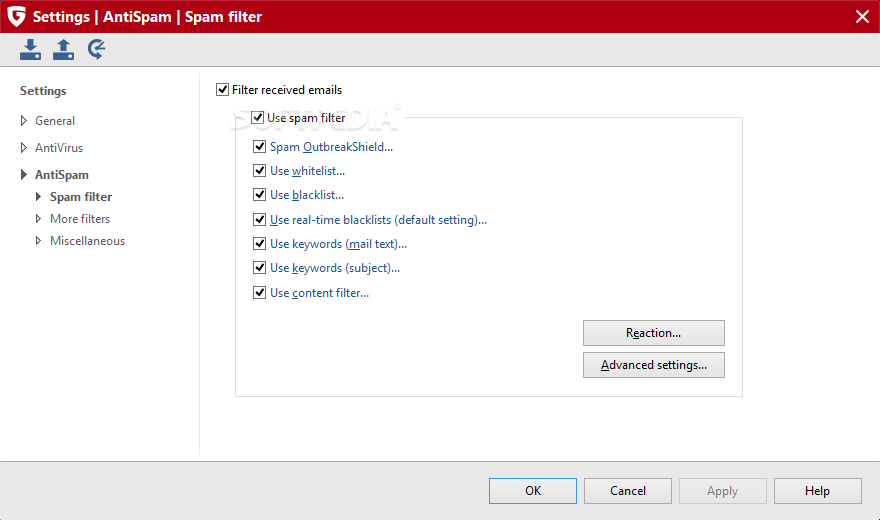Viewport: 880px width, 520px height.
Task: Expand arrow beside More filters
Action: 38,219
